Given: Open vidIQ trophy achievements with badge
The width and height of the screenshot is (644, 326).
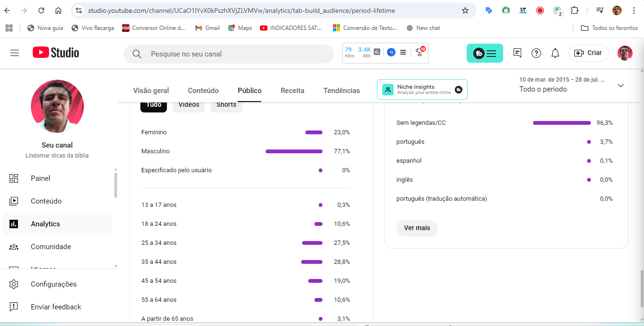Looking at the screenshot, I should [x=420, y=52].
